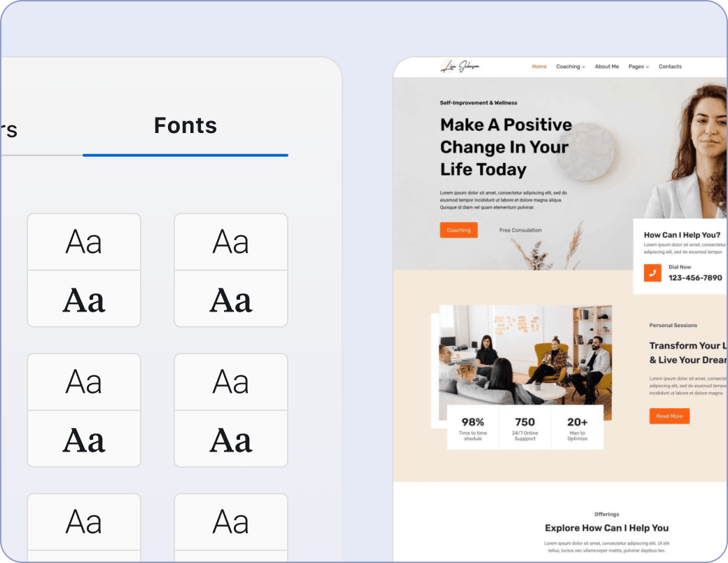Click the Free Consultation link

[520, 230]
